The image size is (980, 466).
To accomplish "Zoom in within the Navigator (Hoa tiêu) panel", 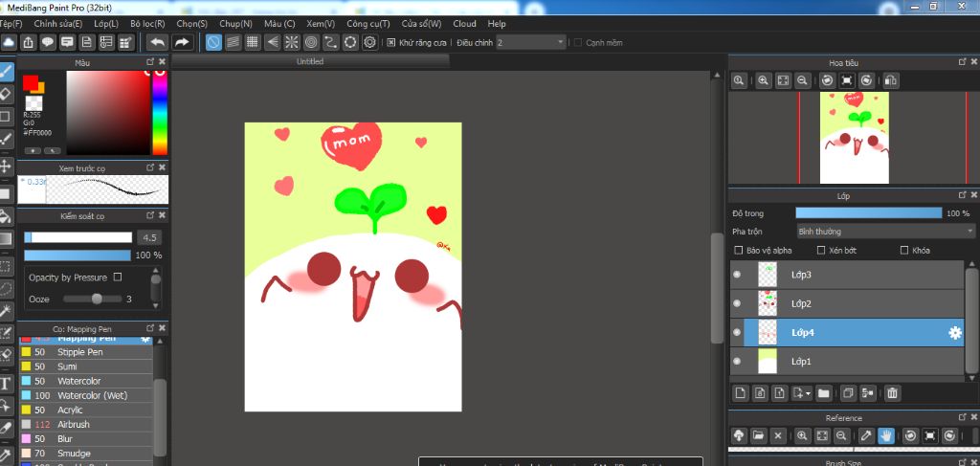I will pyautogui.click(x=763, y=80).
